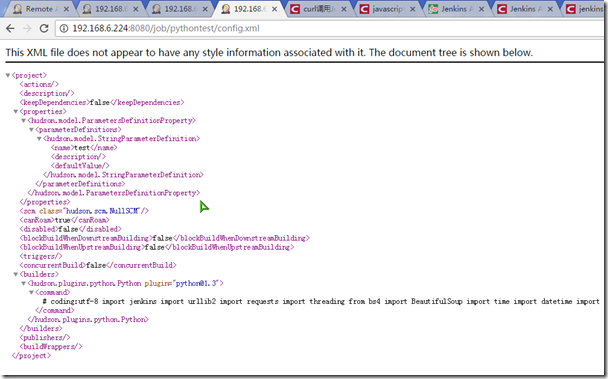
Task: Collapse the builders node
Action: pos(16,274)
